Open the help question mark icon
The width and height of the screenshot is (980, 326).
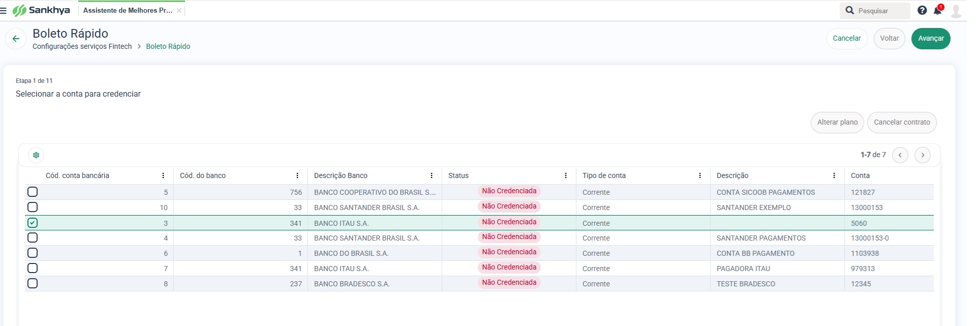click(922, 10)
